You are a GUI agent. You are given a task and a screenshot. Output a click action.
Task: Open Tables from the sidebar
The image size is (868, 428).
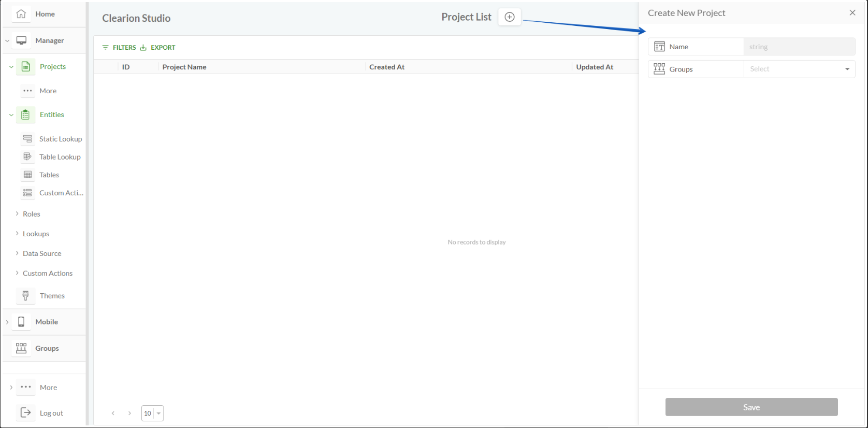[49, 175]
